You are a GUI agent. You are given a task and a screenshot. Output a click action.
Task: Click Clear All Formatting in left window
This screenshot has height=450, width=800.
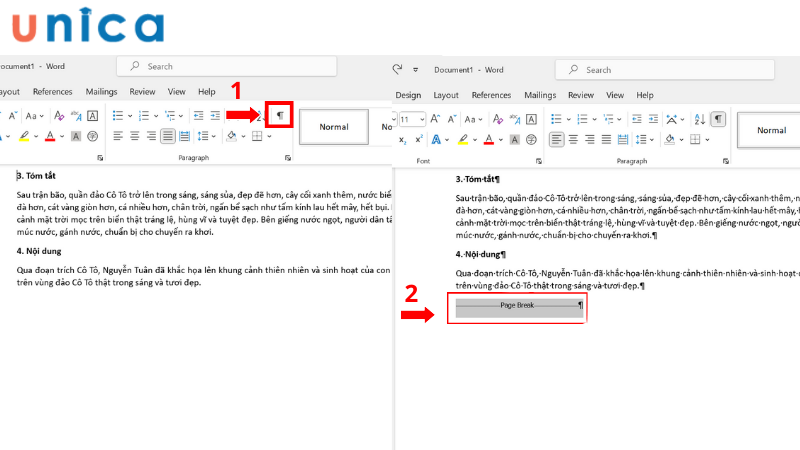tap(59, 116)
